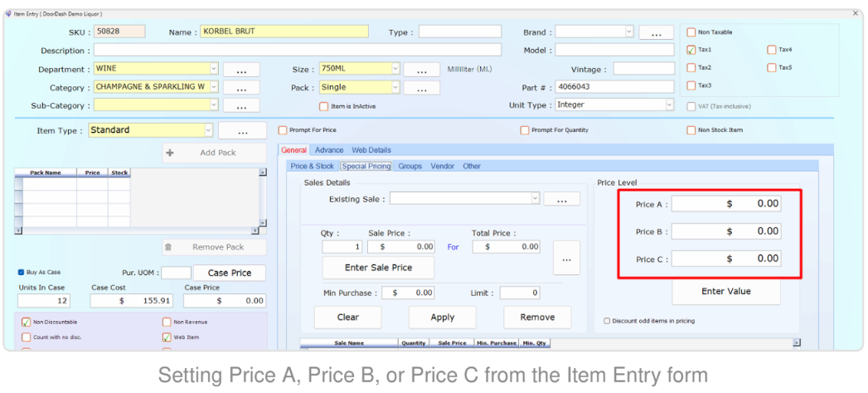The image size is (868, 393).
Task: Check the Non Revenue checkbox
Action: [167, 323]
